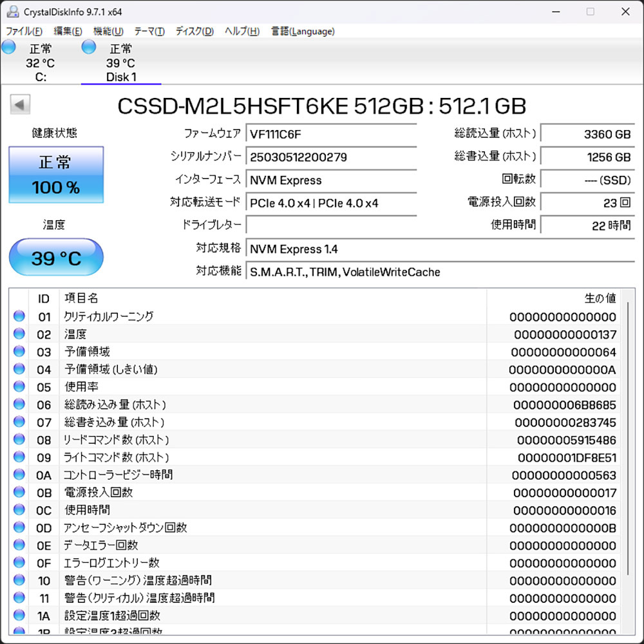The width and height of the screenshot is (644, 644).
Task: Select the Disk 1 drive tab
Action: 121,63
